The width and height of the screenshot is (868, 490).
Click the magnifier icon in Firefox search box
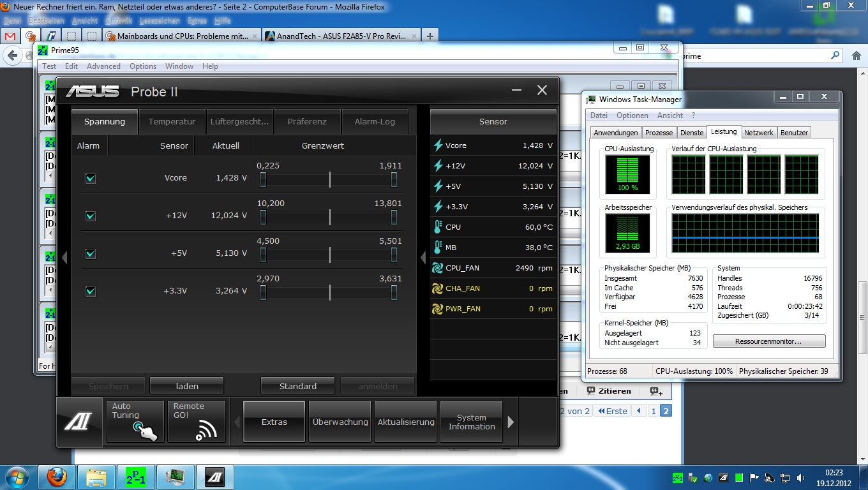[835, 56]
